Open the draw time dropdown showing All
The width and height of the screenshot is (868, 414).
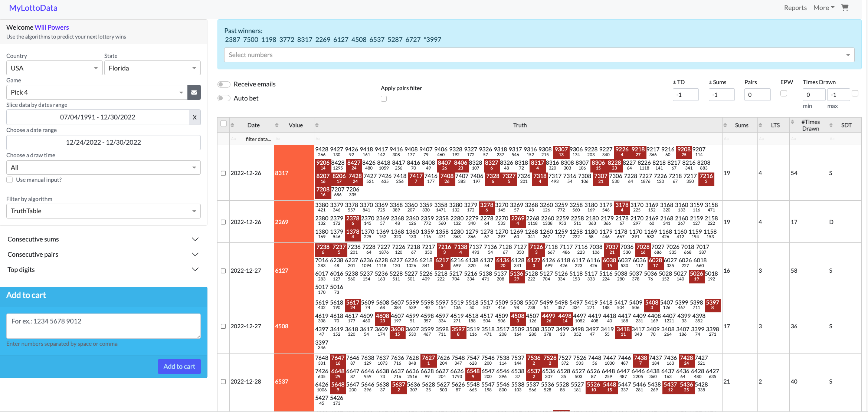pos(103,168)
